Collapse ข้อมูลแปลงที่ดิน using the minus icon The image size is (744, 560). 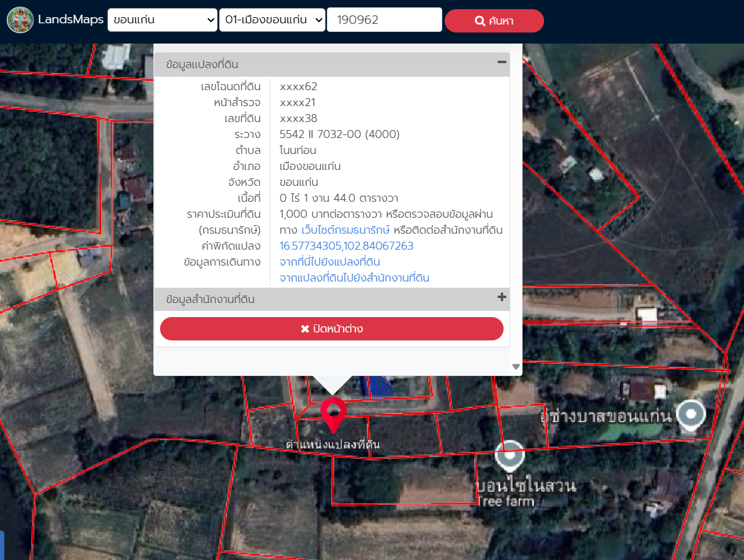(x=501, y=62)
